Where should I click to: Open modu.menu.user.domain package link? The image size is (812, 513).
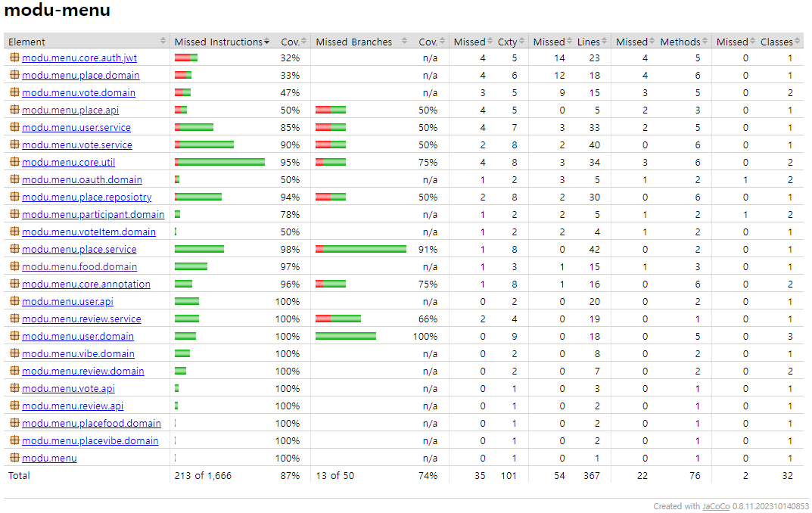coord(78,337)
